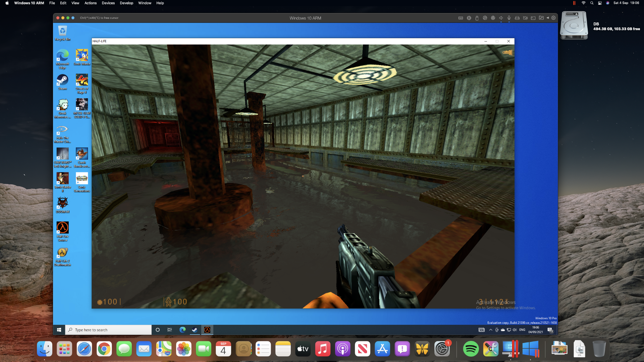
Task: Open the Apple menu
Action: click(x=7, y=3)
